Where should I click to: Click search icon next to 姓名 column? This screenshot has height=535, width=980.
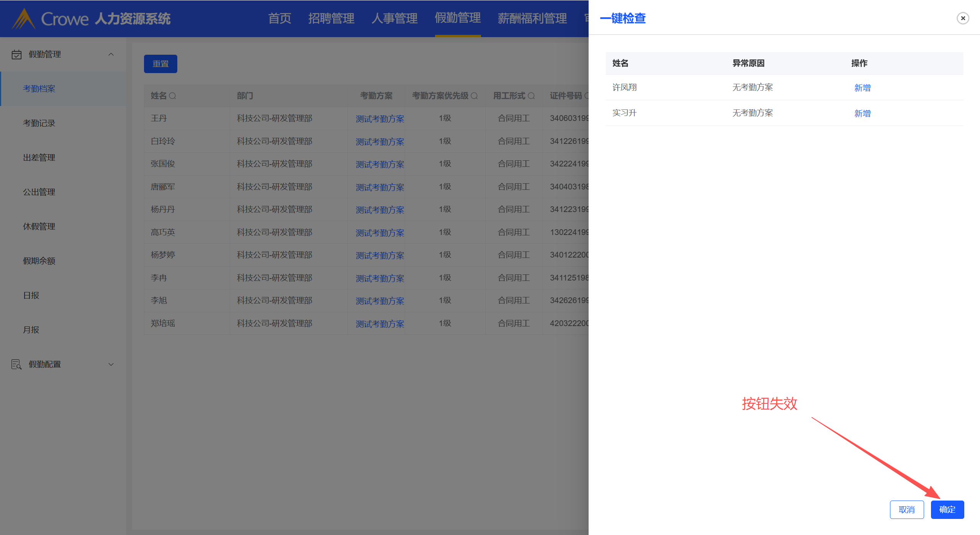pyautogui.click(x=173, y=96)
